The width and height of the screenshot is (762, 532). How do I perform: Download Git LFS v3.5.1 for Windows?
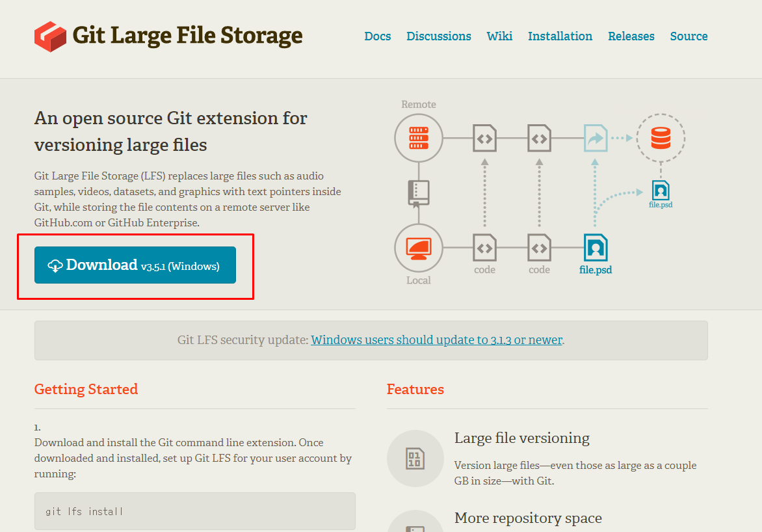(x=135, y=265)
